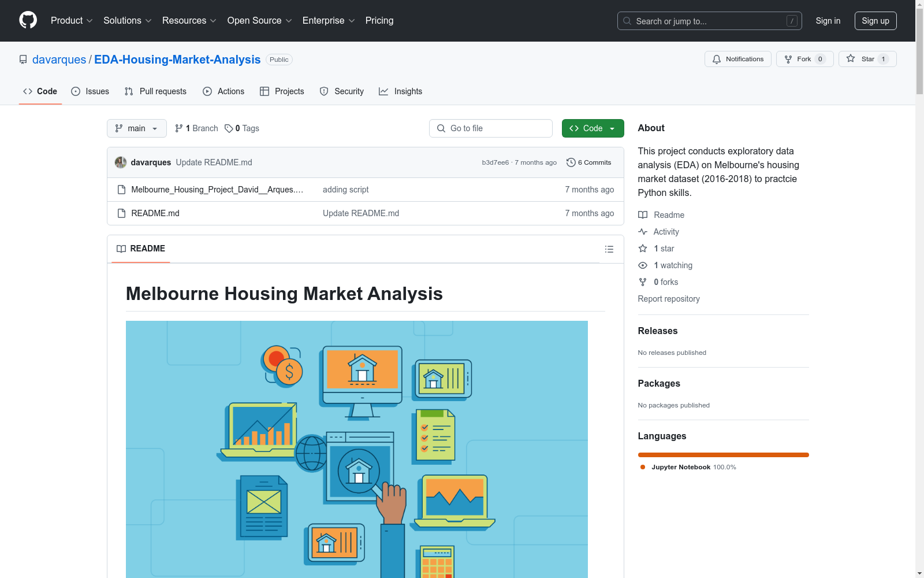Viewport: 924px width, 578px height.
Task: Click commit hash b3d7ee6
Action: tap(495, 162)
